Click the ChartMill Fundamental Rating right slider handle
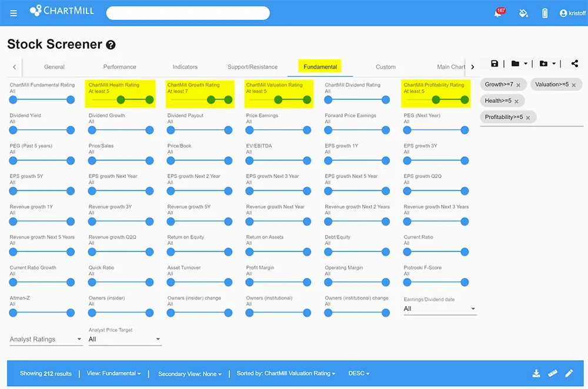The image size is (588, 389). click(71, 100)
